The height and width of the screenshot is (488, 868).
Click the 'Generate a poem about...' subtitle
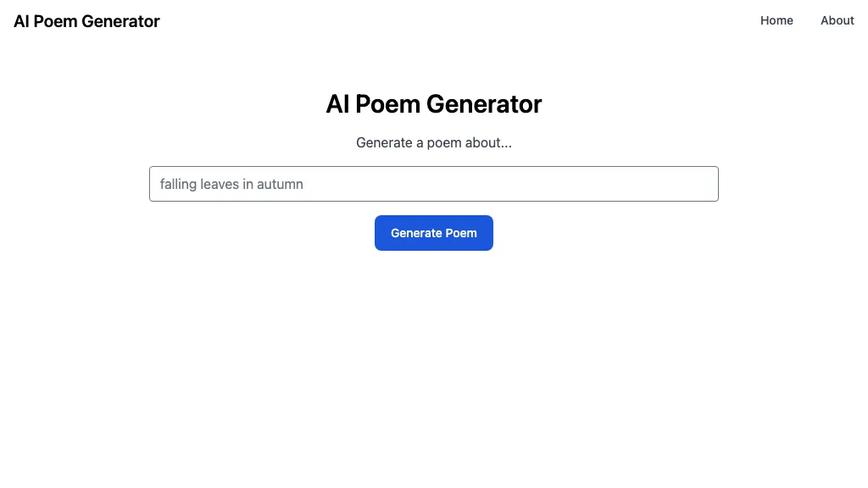click(433, 142)
